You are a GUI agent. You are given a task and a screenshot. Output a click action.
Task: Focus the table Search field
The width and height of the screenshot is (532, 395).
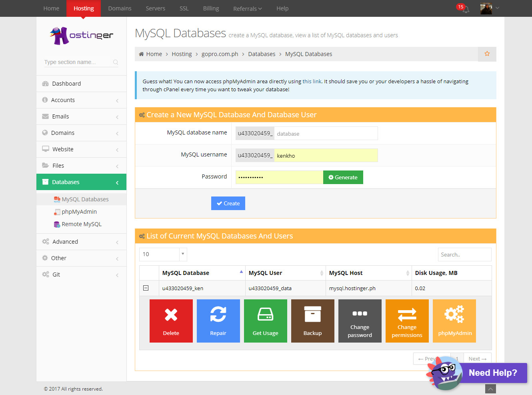pyautogui.click(x=465, y=255)
